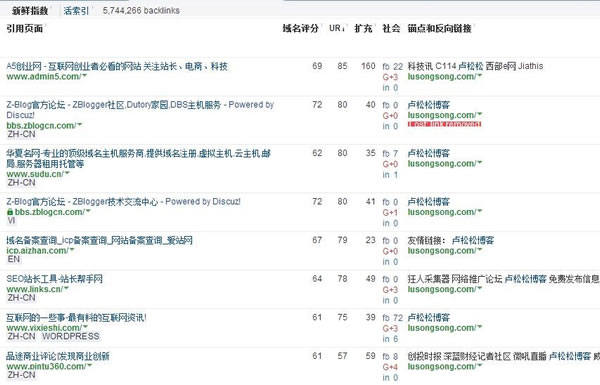
Task: Expand lusongsong.com dropdown arrow in admin5 row
Action: point(479,76)
